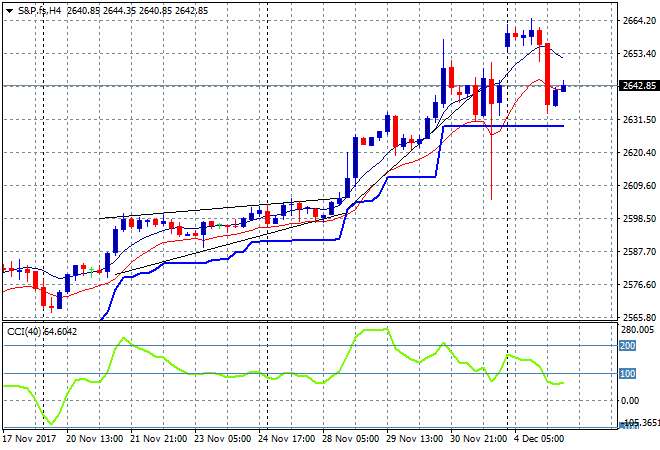Click the 2565.80 price axis label
This screenshot has width=660, height=450.
(x=639, y=317)
